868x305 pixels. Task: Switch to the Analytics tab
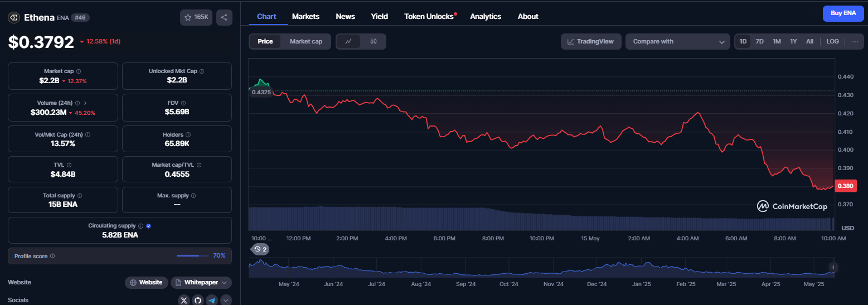coord(486,16)
